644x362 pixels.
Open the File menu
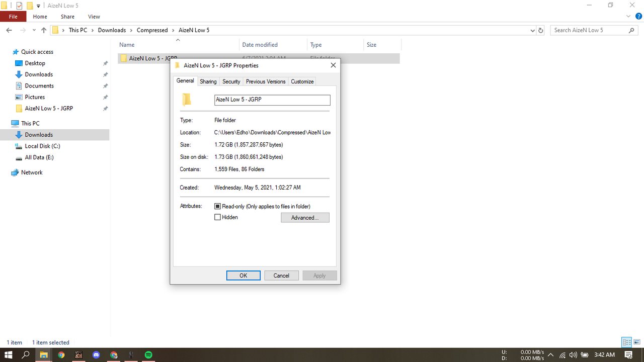pos(13,17)
